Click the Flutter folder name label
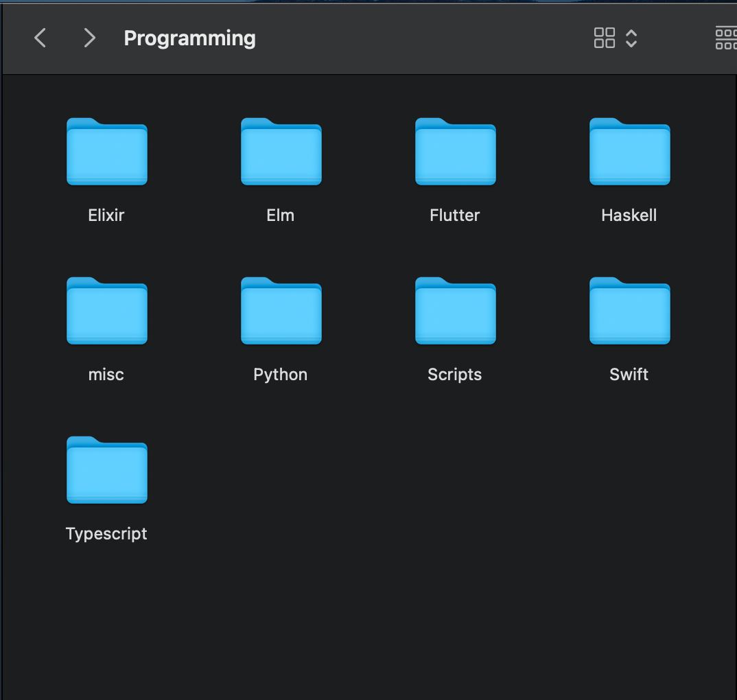 [454, 215]
